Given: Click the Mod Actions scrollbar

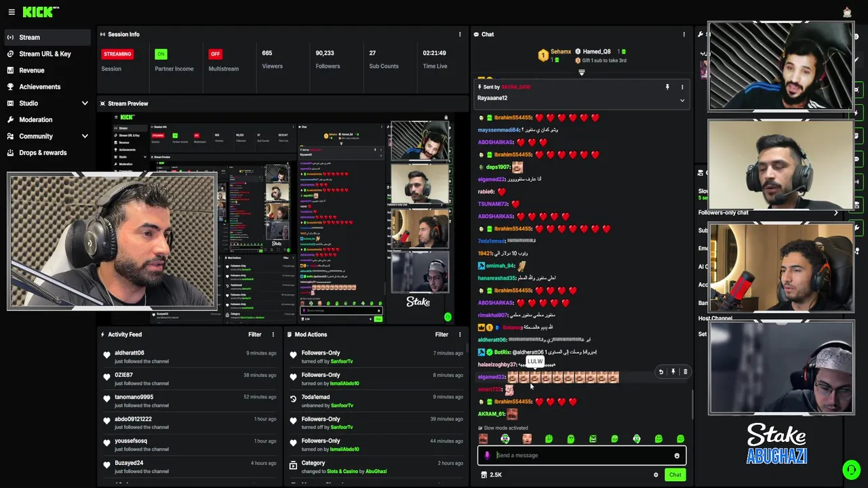Looking at the screenshot, I should pos(467,348).
